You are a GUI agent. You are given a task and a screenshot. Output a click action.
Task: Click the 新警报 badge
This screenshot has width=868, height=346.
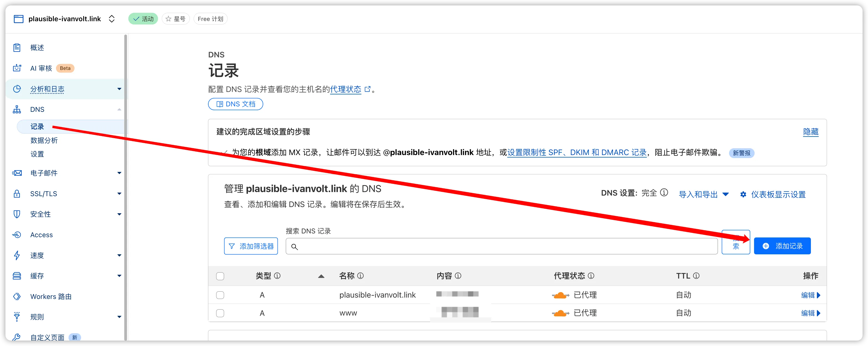(x=741, y=153)
